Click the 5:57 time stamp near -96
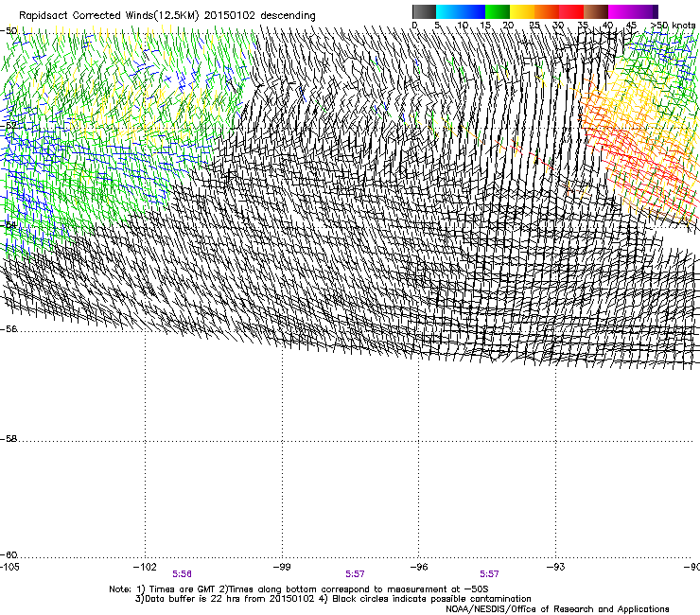This screenshot has width=700, height=615. pos(489,574)
